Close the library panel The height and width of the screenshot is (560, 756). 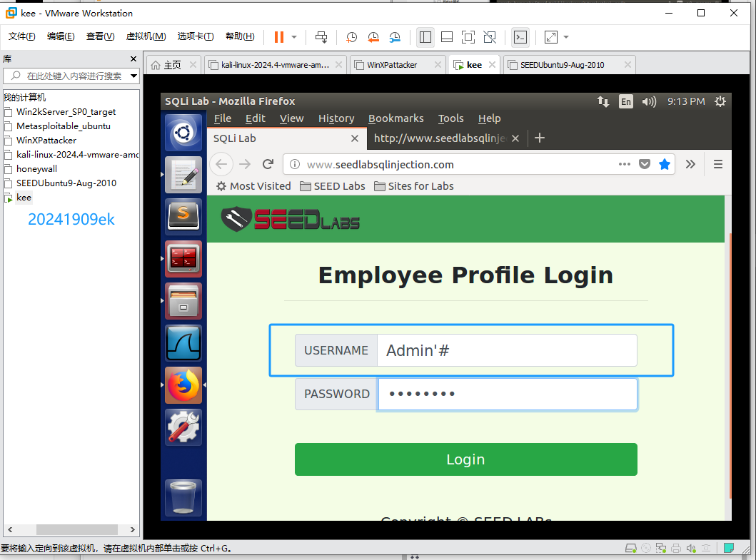point(133,58)
